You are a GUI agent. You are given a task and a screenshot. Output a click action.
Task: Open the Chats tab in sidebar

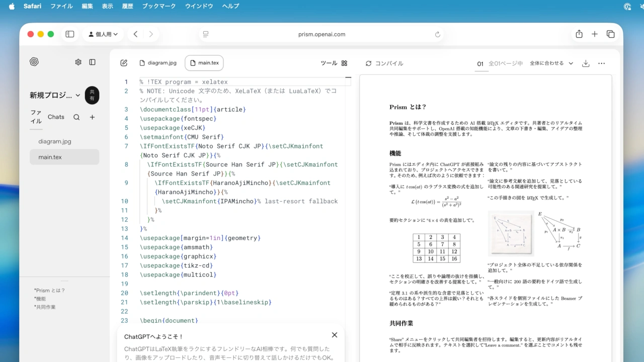click(x=56, y=117)
